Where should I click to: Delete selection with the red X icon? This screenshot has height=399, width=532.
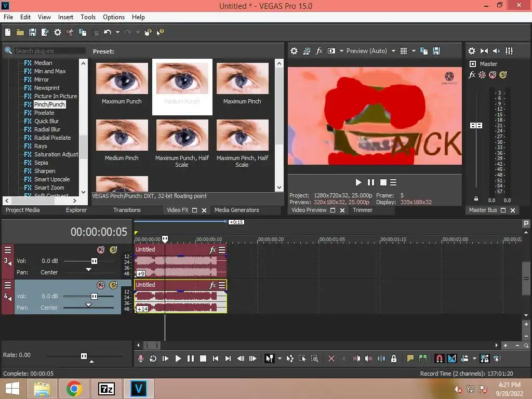click(x=331, y=358)
